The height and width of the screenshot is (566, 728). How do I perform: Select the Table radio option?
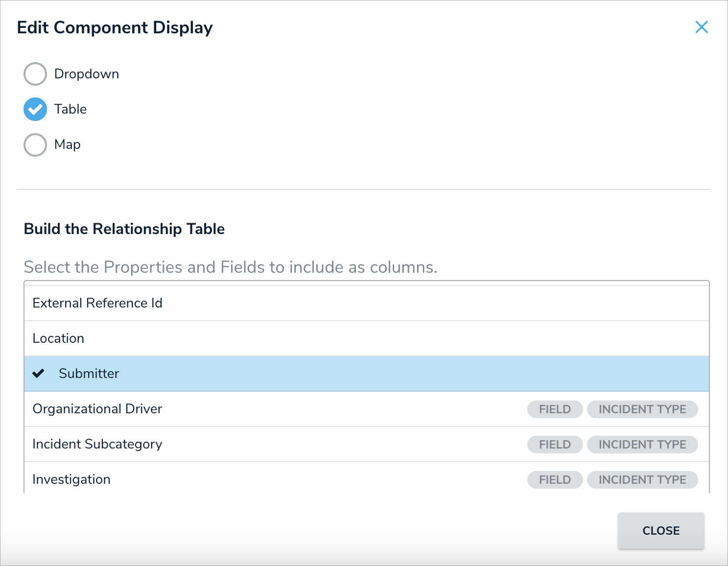pyautogui.click(x=35, y=109)
